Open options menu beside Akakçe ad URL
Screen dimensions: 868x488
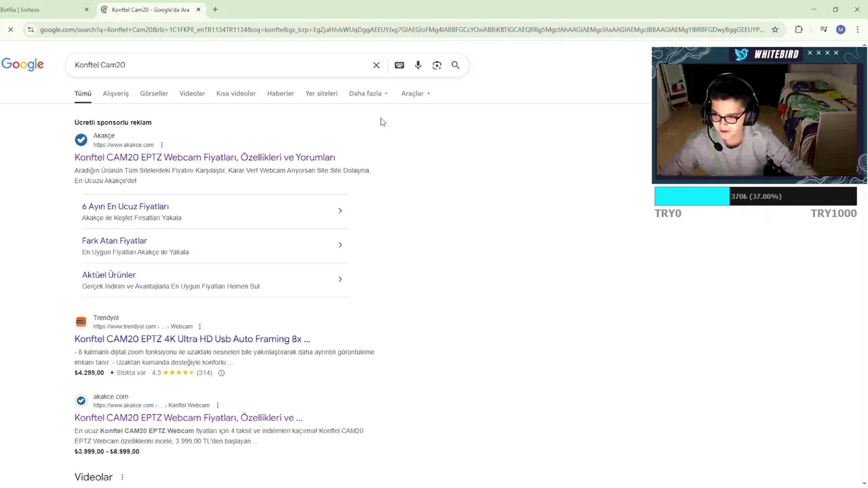click(x=161, y=145)
